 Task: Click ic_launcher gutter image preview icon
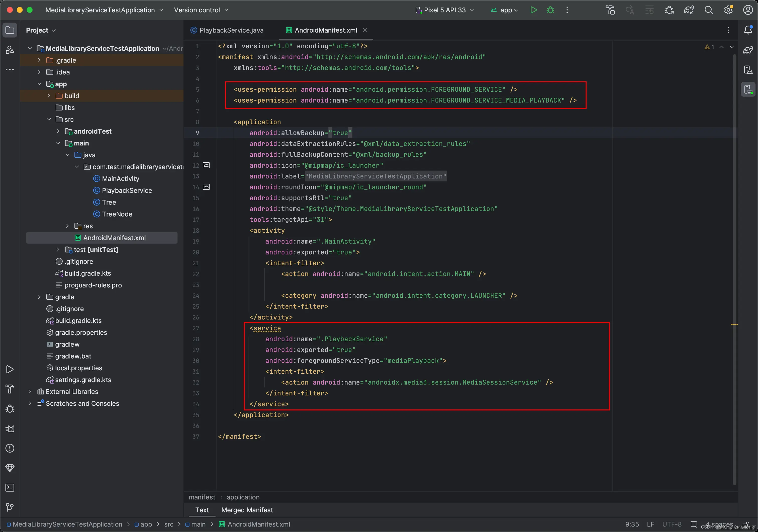click(206, 165)
